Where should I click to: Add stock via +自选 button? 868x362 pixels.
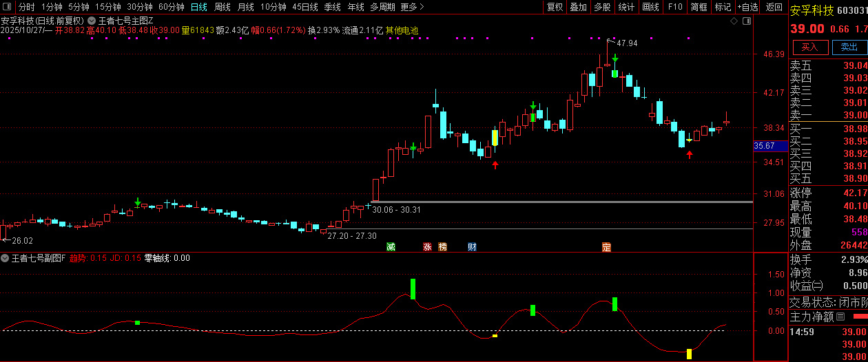747,7
